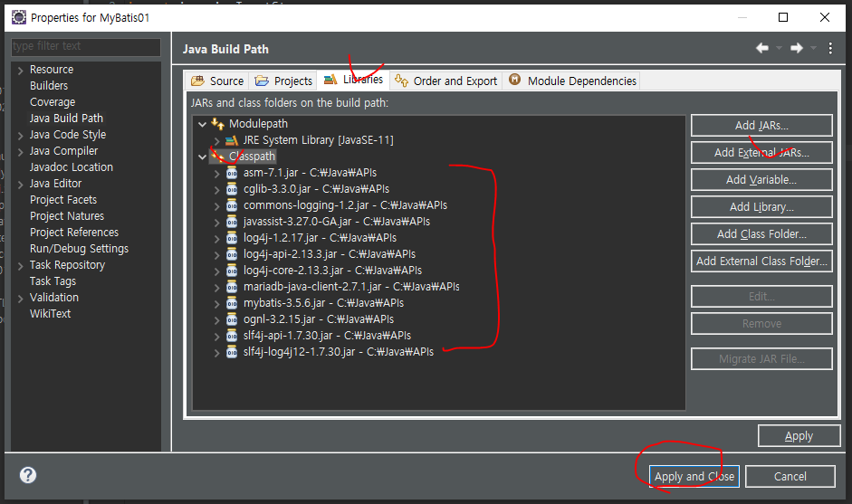The height and width of the screenshot is (504, 852).
Task: Click the Add Library... button
Action: [x=761, y=207]
